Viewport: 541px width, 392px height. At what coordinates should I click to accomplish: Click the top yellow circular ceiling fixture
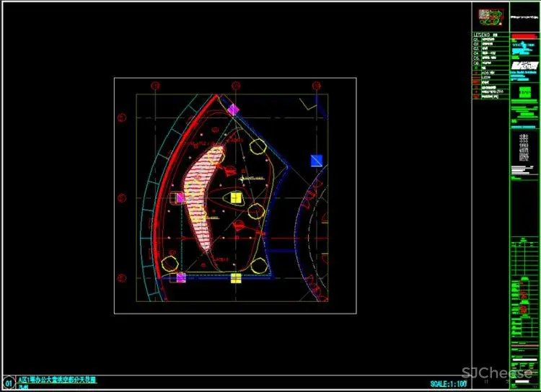point(258,147)
